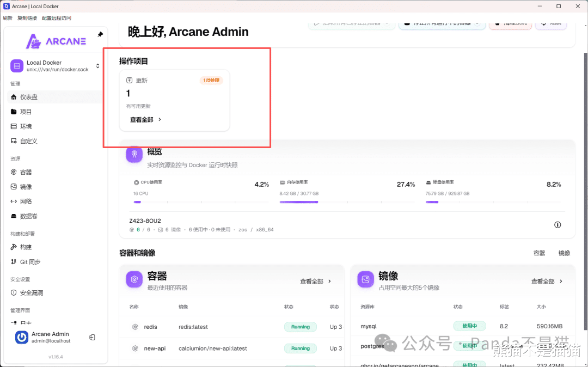The width and height of the screenshot is (588, 367).
Task: Click the 镜像 card image icon
Action: pyautogui.click(x=366, y=279)
